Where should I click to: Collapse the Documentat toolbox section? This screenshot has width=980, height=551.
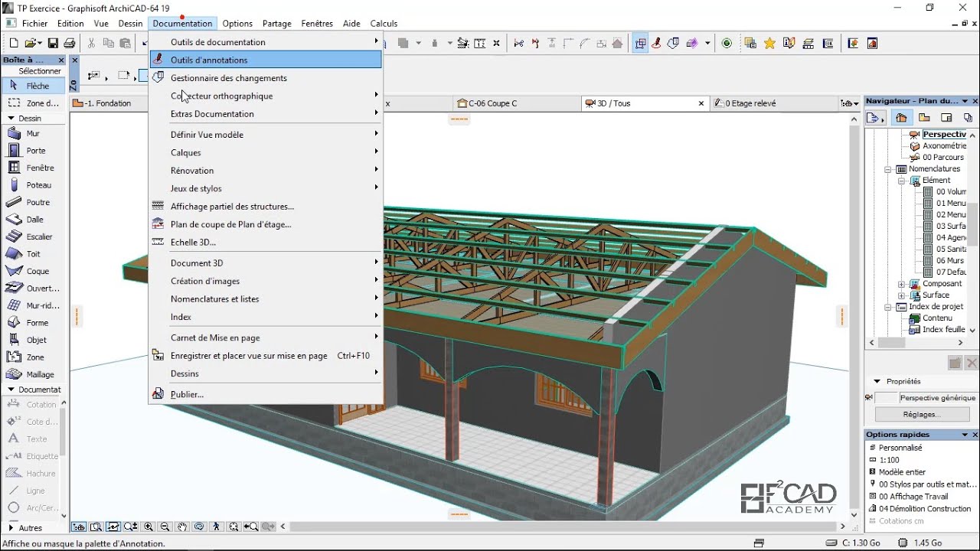click(11, 390)
